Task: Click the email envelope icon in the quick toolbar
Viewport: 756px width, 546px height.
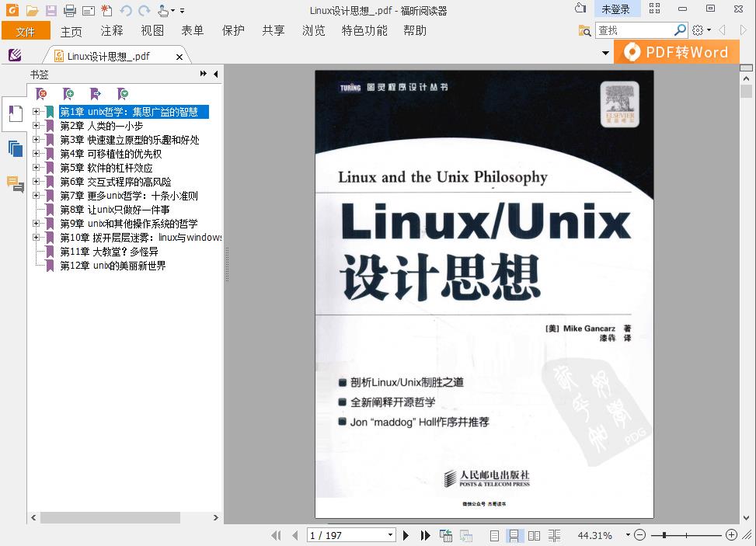Action: pos(89,11)
